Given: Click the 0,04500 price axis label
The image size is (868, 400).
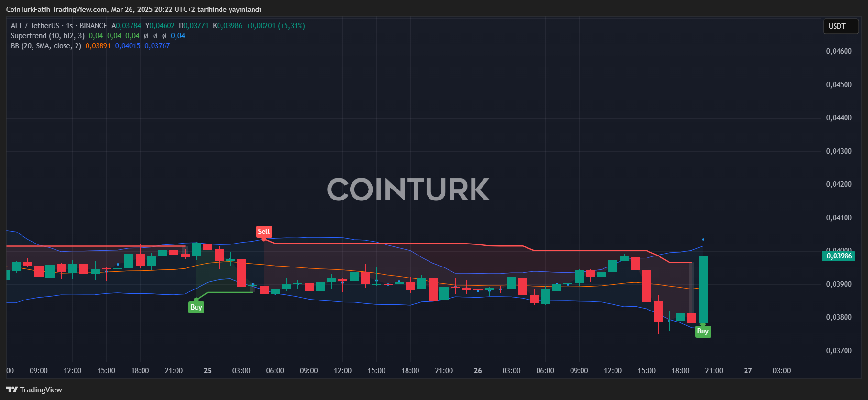Looking at the screenshot, I should point(839,85).
